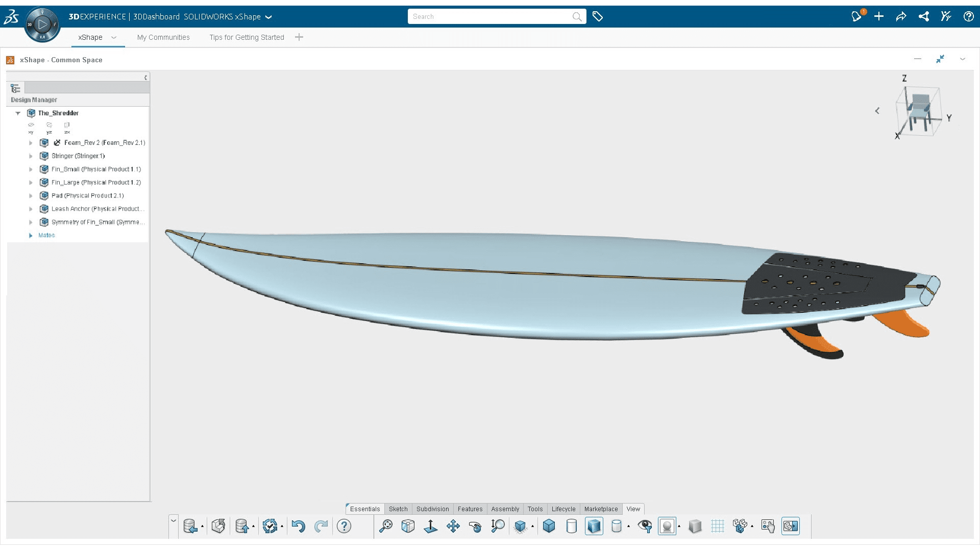Expand the Mates section in tree

tap(30, 235)
